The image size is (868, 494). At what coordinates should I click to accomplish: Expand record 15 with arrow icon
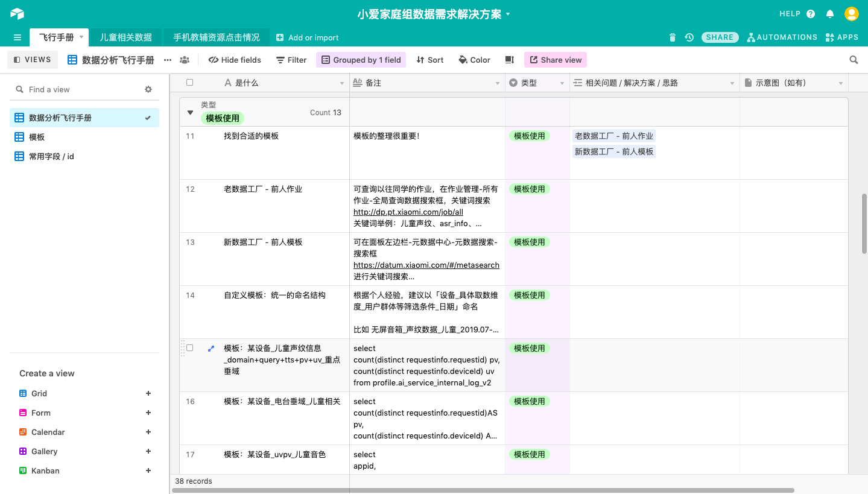(211, 348)
